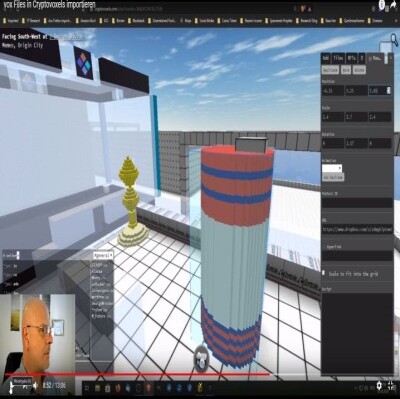Viewport: 400px width, 399px height.
Task: Edit the Rotation field showing 1.57
Action: pyautogui.click(x=356, y=143)
